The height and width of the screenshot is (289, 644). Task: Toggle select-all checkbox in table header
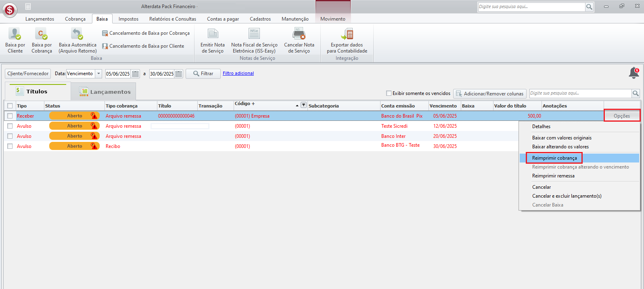[x=10, y=106]
